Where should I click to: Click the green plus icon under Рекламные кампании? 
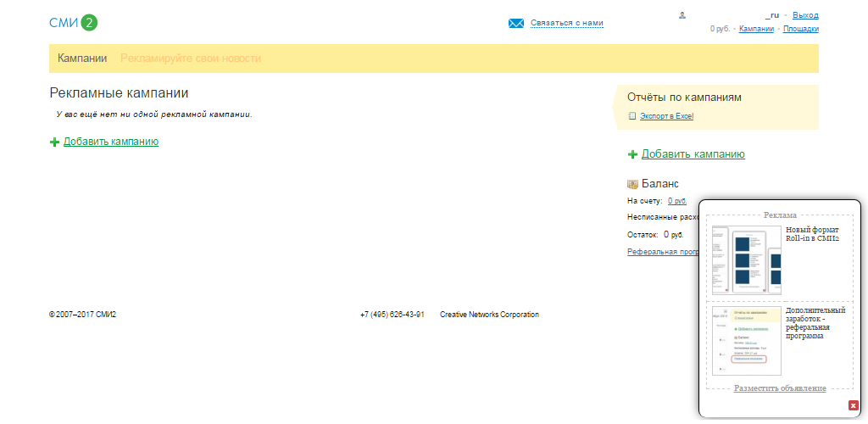(54, 142)
